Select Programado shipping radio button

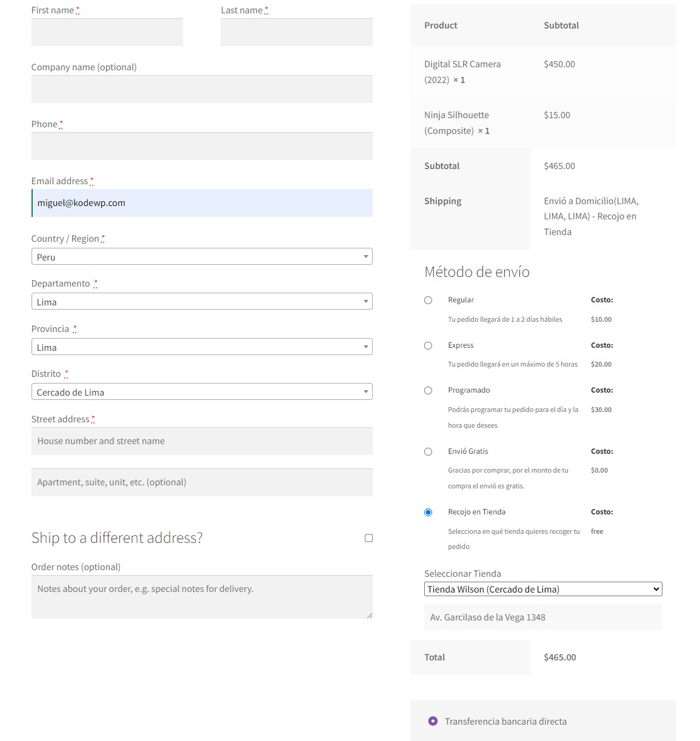click(428, 391)
